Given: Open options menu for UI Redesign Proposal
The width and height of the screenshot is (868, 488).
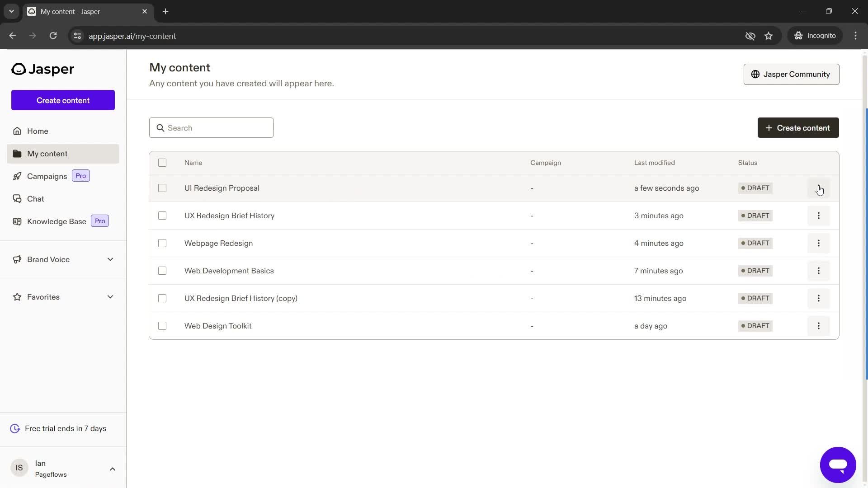Looking at the screenshot, I should pyautogui.click(x=819, y=188).
